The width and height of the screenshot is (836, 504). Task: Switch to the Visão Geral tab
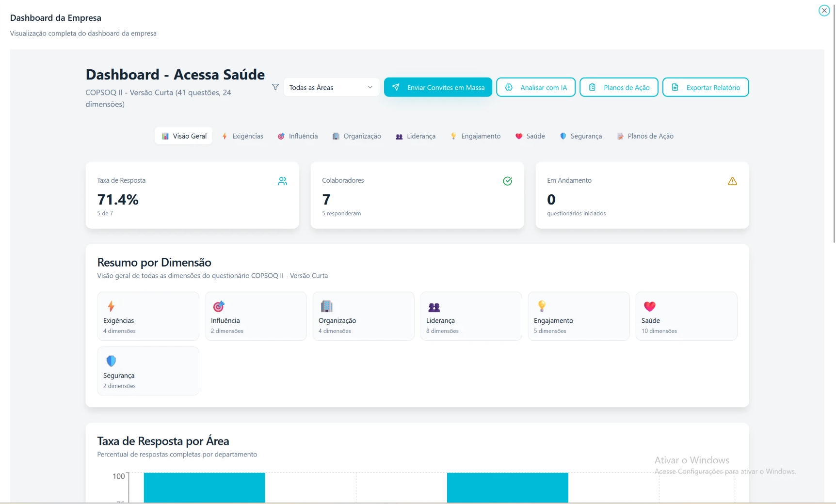pyautogui.click(x=184, y=136)
